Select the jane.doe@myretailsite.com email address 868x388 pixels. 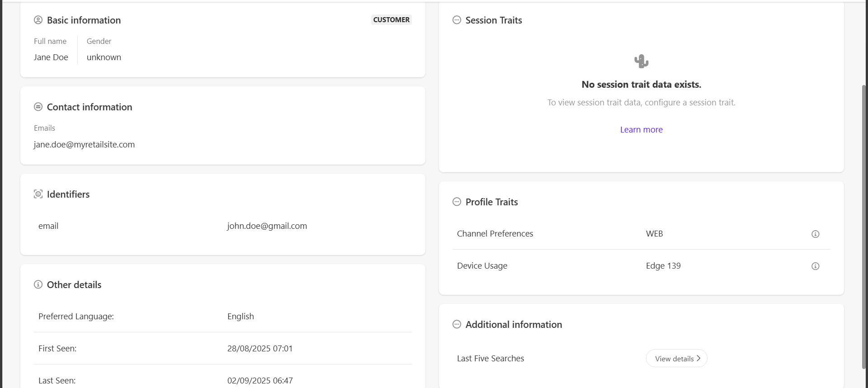pyautogui.click(x=84, y=145)
